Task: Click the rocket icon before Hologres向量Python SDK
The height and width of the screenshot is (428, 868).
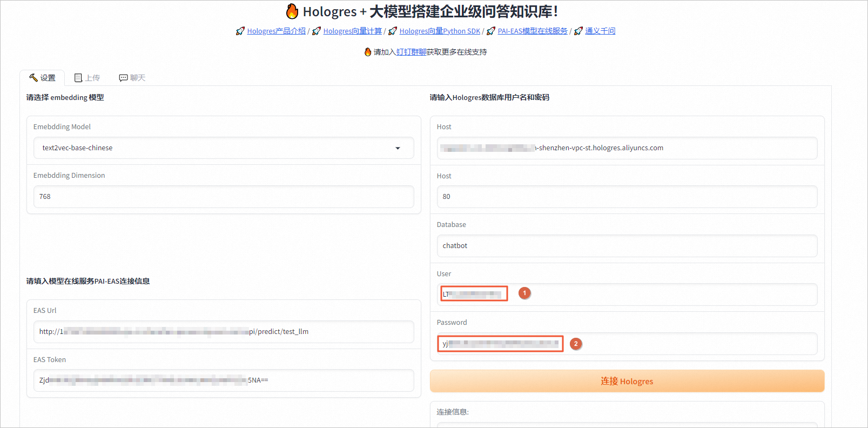Action: pyautogui.click(x=393, y=31)
